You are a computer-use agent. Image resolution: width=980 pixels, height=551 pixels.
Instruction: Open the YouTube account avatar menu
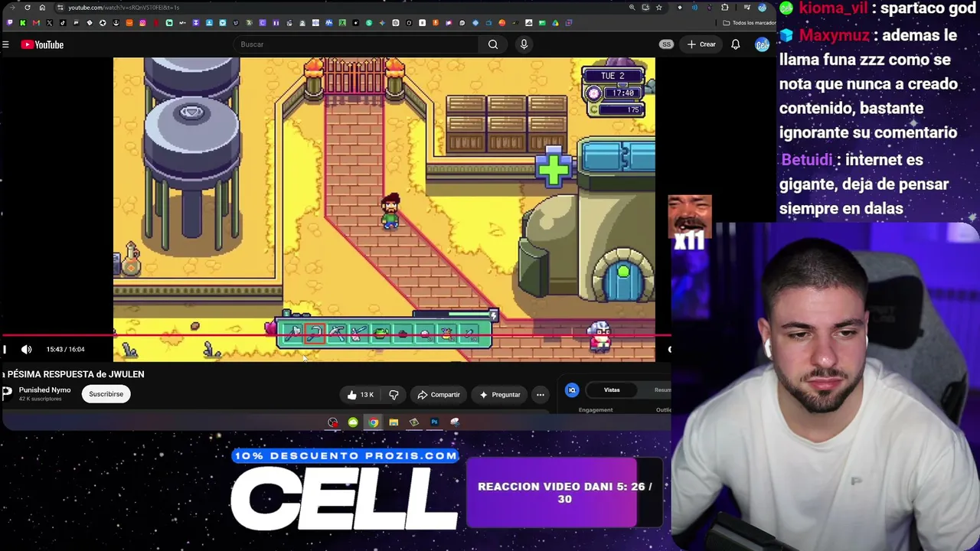click(x=762, y=44)
